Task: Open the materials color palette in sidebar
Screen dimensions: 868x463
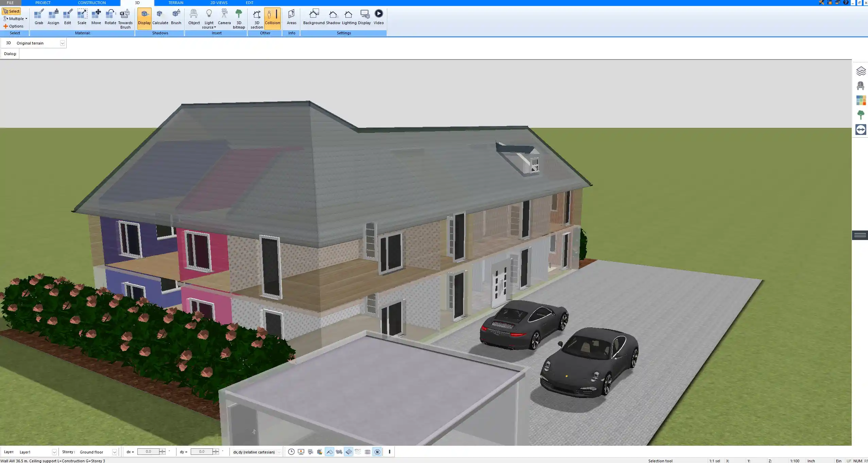Action: coord(861,100)
